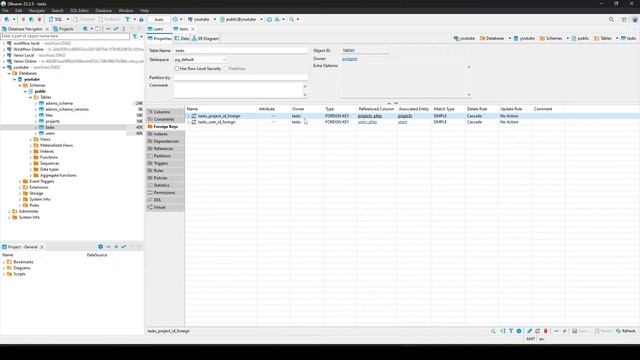Open the Permissions section
Image resolution: width=640 pixels, height=360 pixels.
165,193
